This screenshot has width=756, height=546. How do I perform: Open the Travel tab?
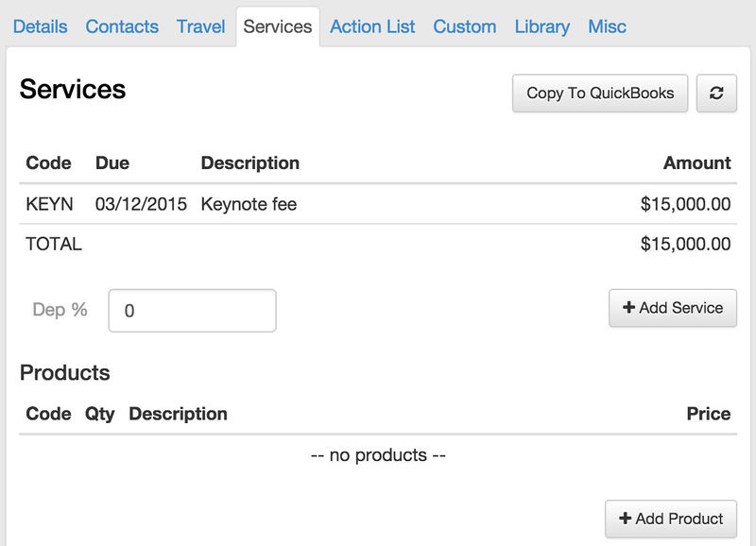point(200,26)
